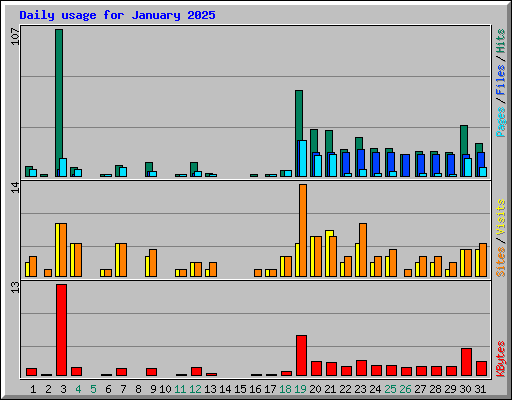The height and width of the screenshot is (400, 512).
Task: Click the green 'Hits' legend label
Action: pyautogui.click(x=500, y=41)
